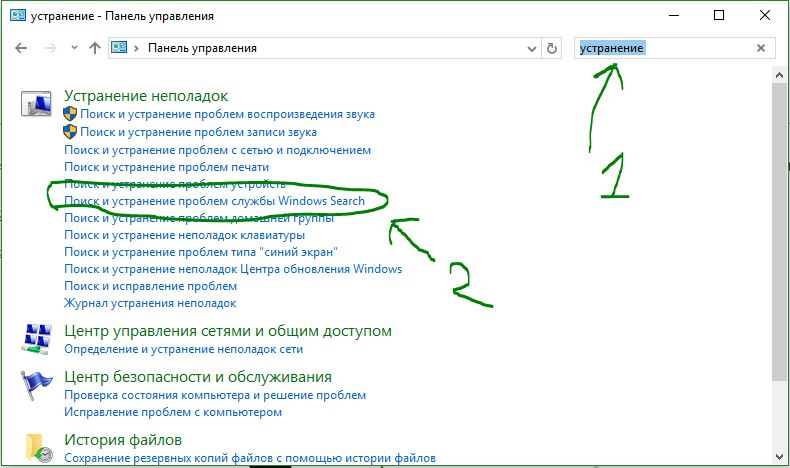Viewport: 790px width, 468px height.
Task: Click the Back navigation arrow
Action: click(x=21, y=48)
